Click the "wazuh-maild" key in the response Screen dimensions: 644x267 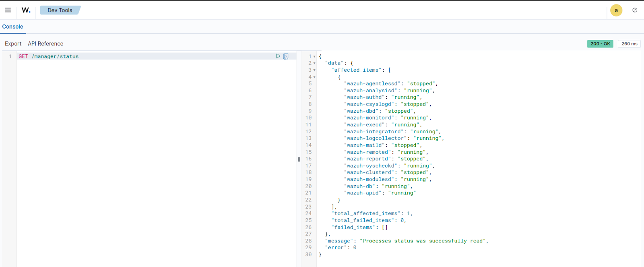pos(365,145)
